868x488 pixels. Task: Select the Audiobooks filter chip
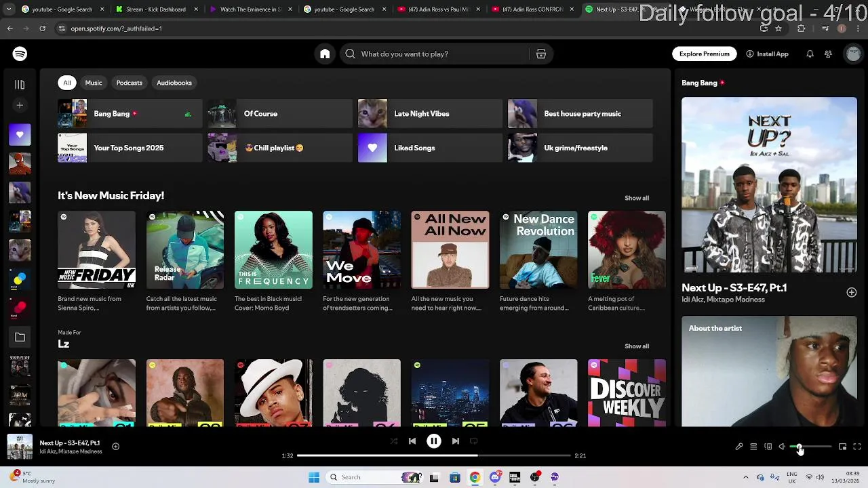click(x=174, y=83)
